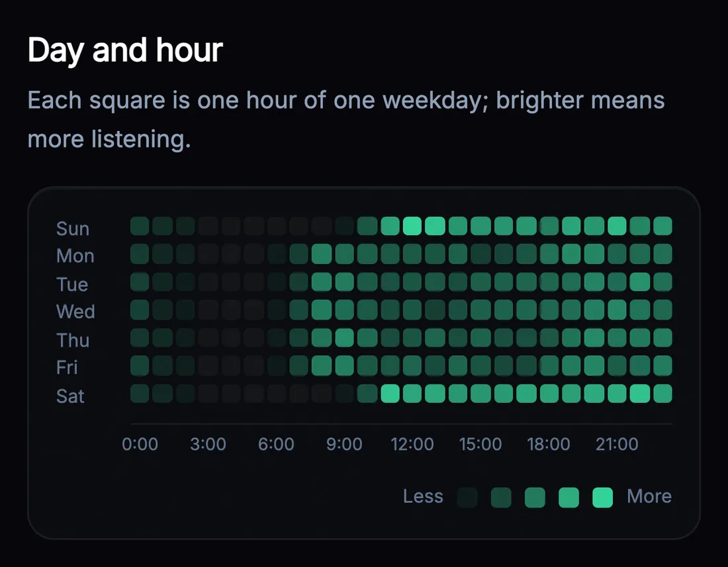Click the 'Tue' row label
The image size is (728, 567).
(x=72, y=284)
